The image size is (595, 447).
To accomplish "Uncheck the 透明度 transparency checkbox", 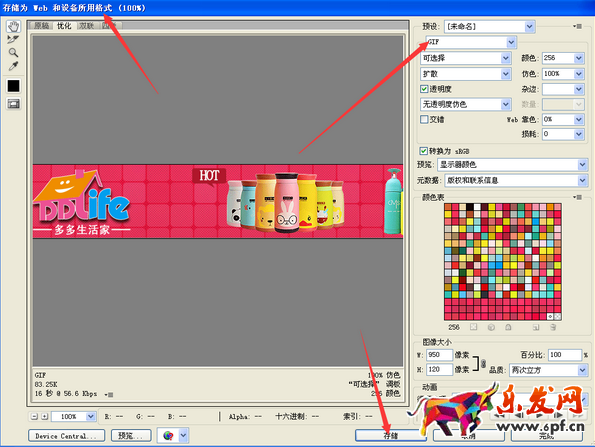I will 424,89.
